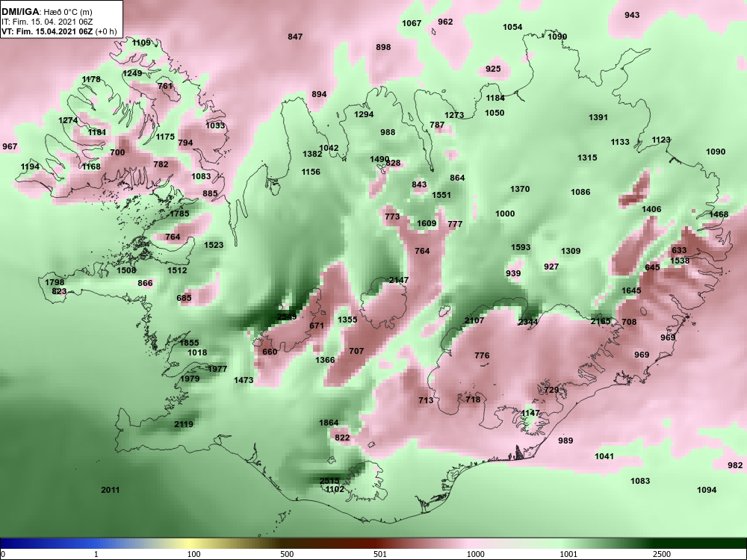The image size is (747, 560).
Task: Click the 1609 height value
Action: 427,223
